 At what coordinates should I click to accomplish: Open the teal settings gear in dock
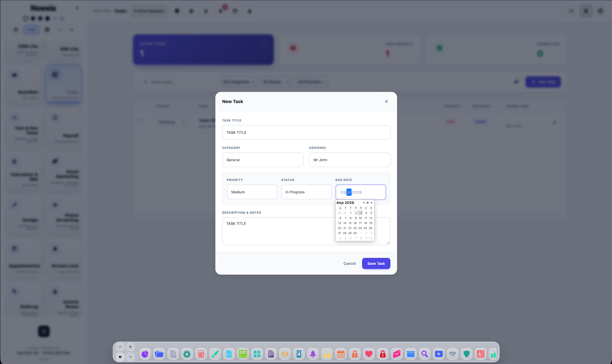[x=187, y=354]
